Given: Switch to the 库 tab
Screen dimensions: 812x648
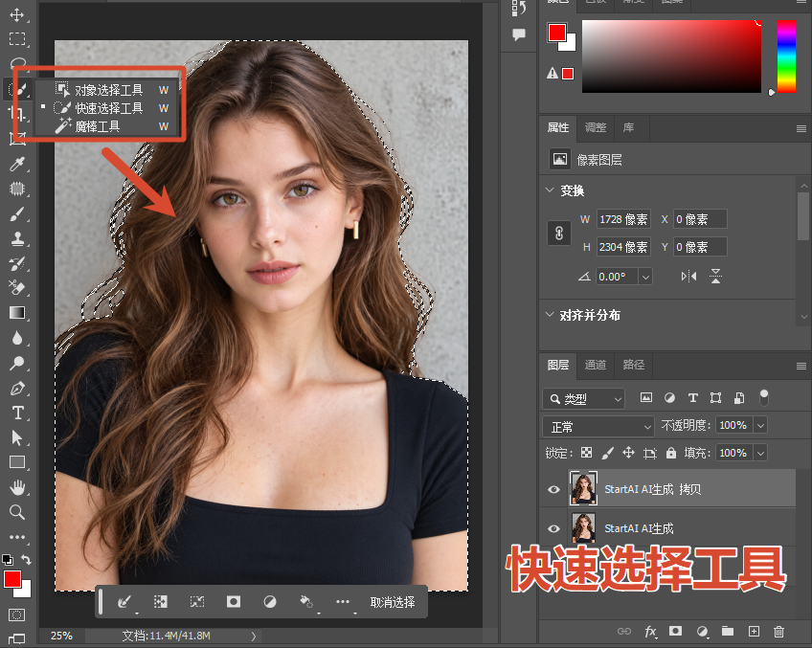Looking at the screenshot, I should tap(628, 127).
